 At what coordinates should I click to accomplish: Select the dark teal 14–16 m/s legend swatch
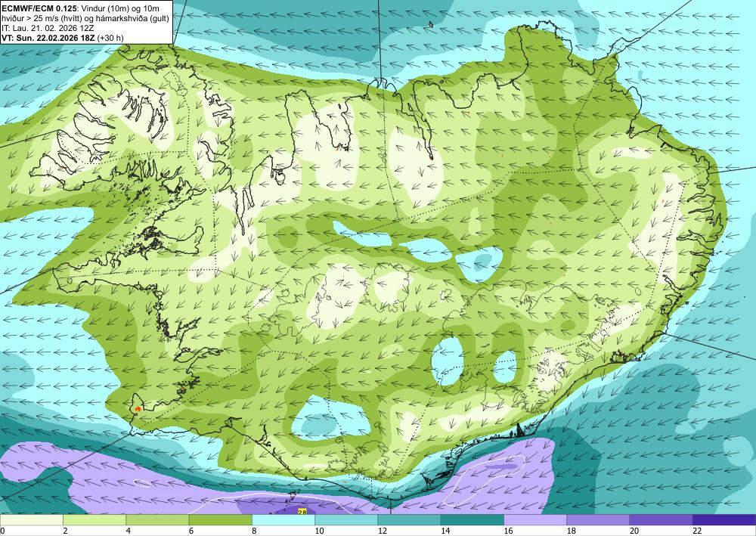coord(472,519)
